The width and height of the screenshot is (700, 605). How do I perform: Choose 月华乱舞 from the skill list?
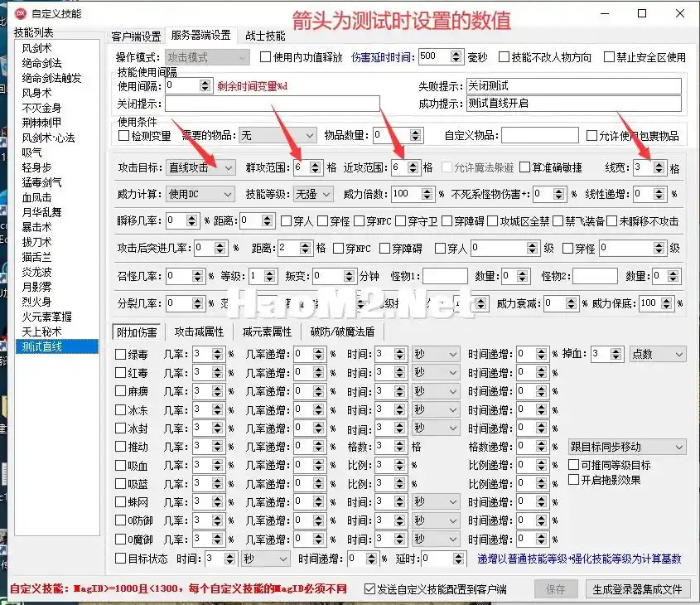[41, 212]
